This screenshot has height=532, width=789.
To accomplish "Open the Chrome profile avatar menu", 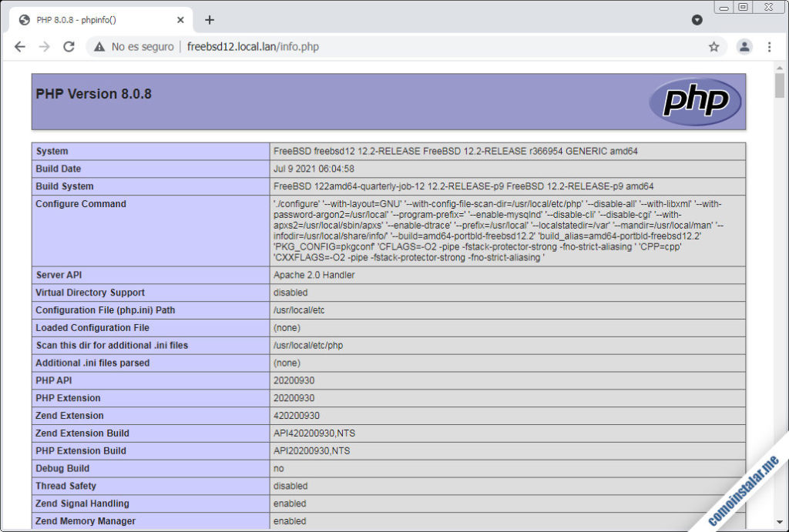I will [744, 46].
